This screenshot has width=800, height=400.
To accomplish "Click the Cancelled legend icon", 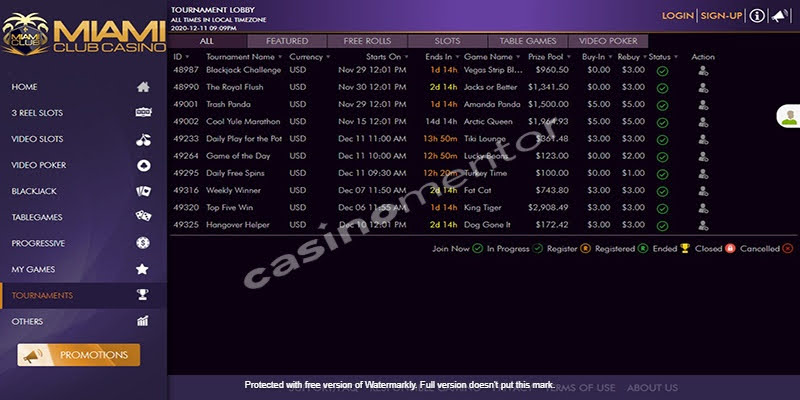I will pos(788,248).
